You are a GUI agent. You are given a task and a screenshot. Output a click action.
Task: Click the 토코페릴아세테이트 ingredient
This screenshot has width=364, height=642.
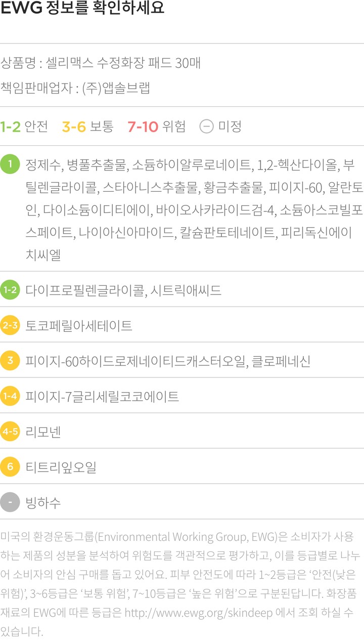coord(79,326)
